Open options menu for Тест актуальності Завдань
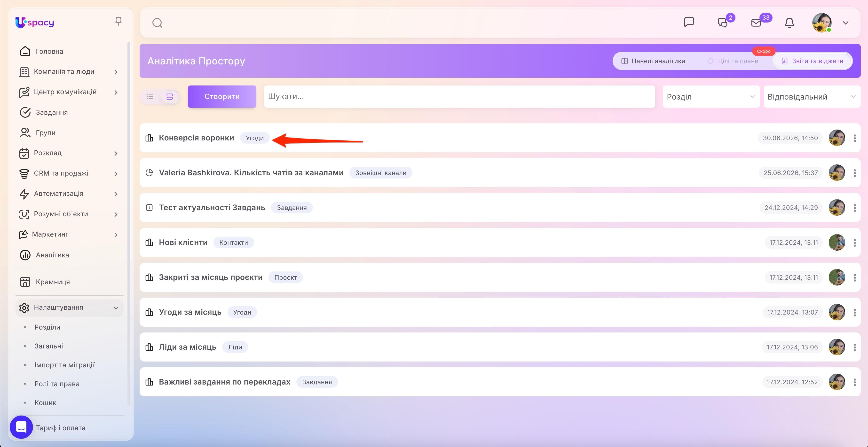This screenshot has width=868, height=447. coord(854,208)
